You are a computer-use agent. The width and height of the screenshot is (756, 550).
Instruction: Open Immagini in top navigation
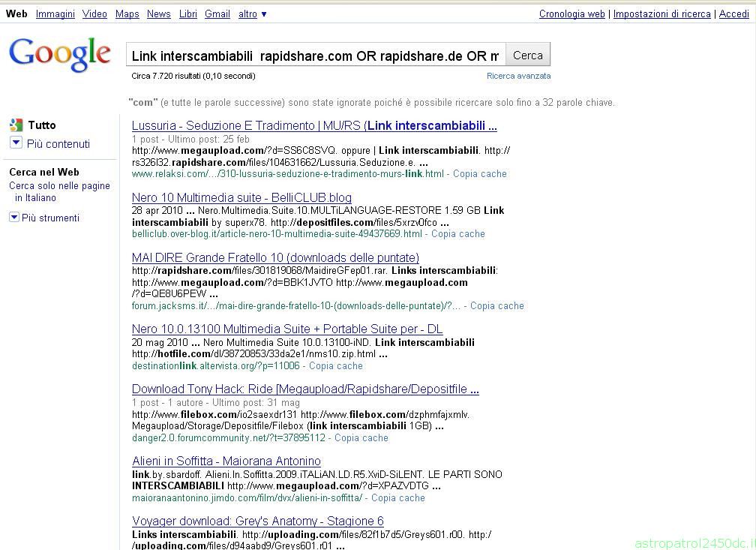click(x=55, y=14)
